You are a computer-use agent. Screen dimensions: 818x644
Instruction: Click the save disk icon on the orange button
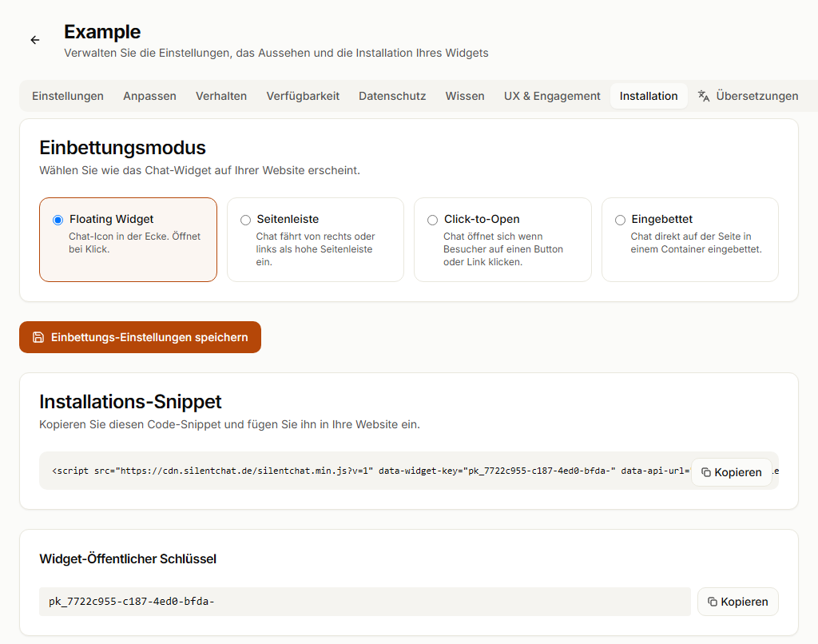pos(38,337)
